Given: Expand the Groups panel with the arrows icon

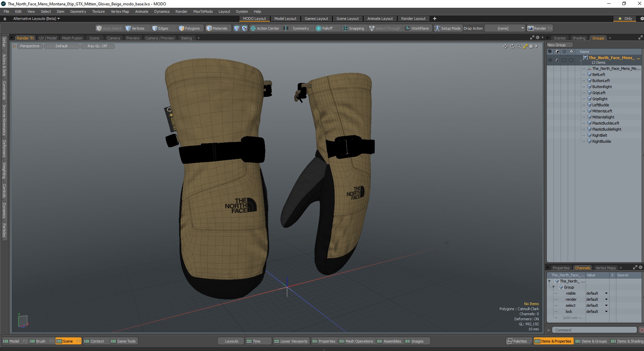Looking at the screenshot, I should click(x=640, y=38).
